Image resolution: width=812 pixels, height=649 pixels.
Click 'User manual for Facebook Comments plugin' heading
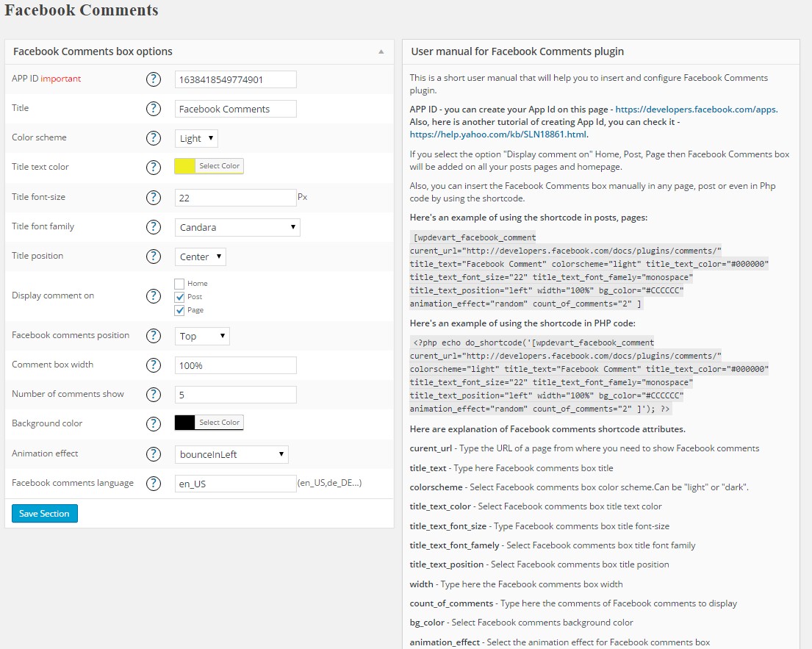(x=517, y=51)
